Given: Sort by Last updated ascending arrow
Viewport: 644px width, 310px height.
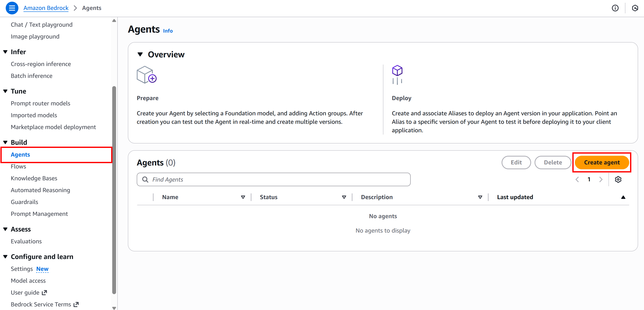Looking at the screenshot, I should point(623,197).
